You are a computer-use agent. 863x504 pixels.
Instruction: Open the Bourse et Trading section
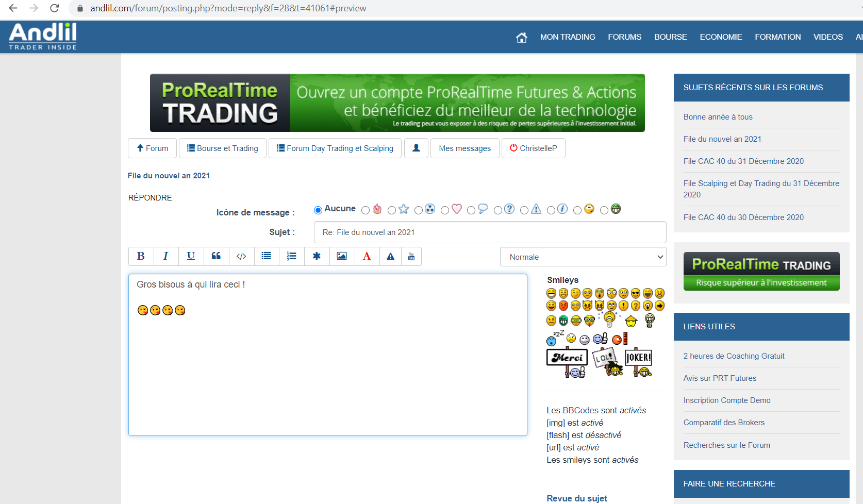223,148
